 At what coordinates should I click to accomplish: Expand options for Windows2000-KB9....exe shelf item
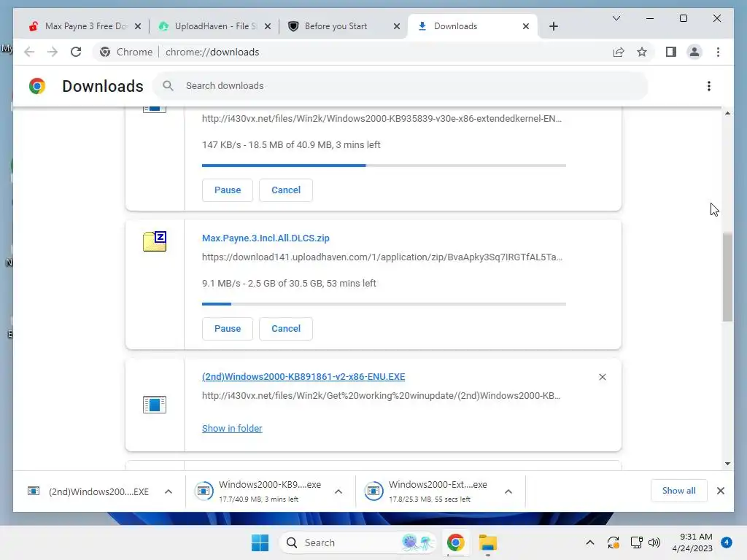click(338, 491)
